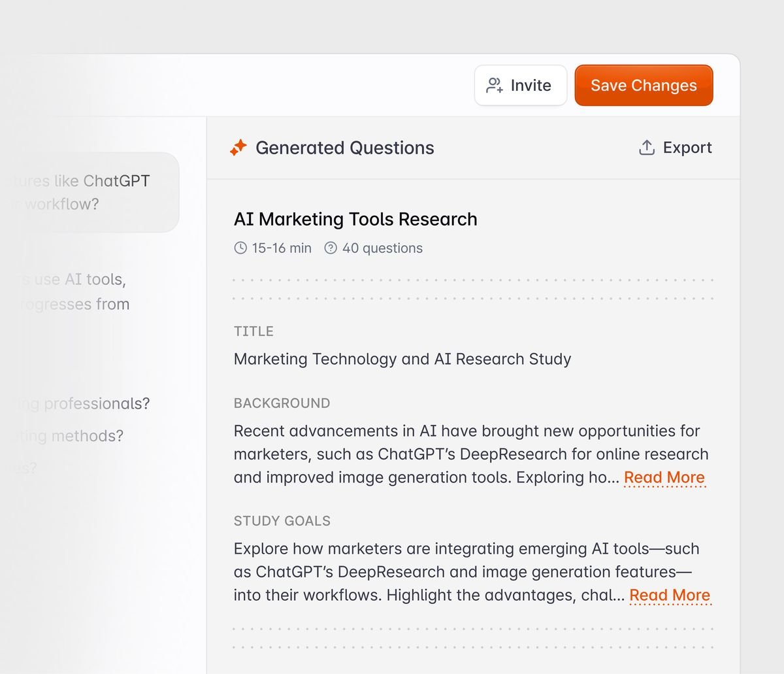Click Marketing Technology and AI Research Study text
This screenshot has width=784, height=674.
pos(402,359)
